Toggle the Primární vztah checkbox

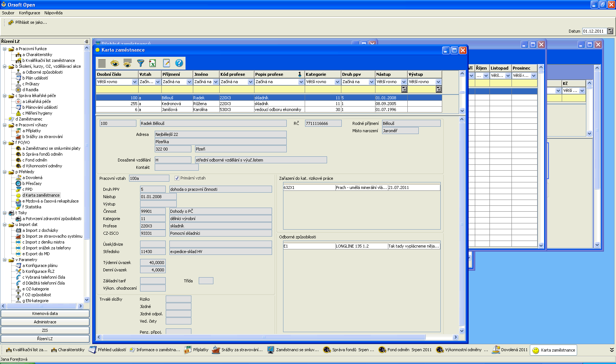[x=177, y=178]
